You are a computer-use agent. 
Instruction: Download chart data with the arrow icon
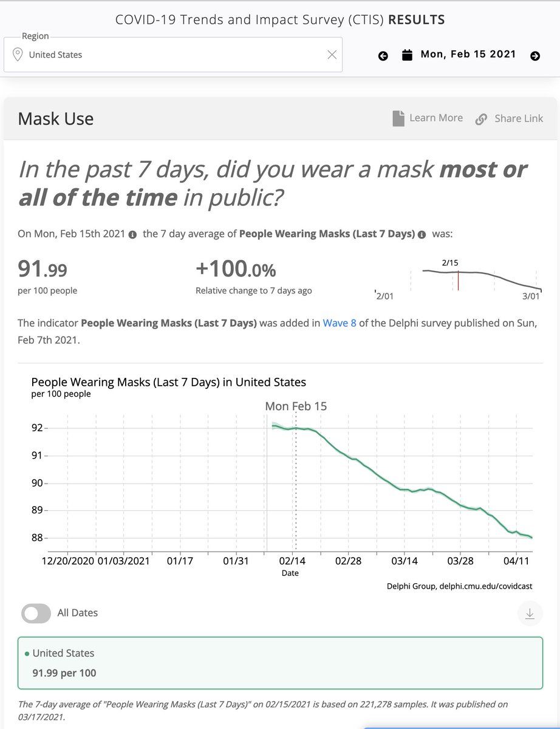pyautogui.click(x=530, y=614)
